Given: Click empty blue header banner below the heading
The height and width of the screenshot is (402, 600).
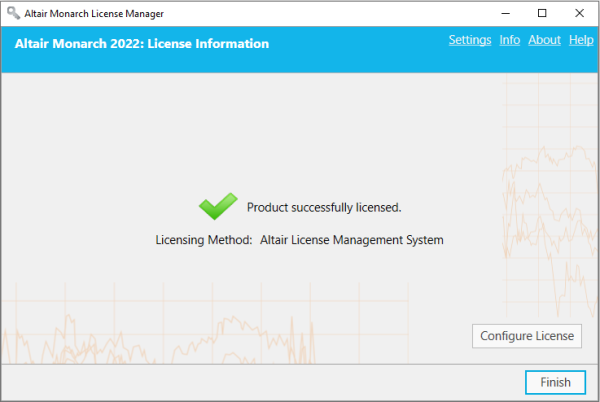Looking at the screenshot, I should (x=300, y=62).
